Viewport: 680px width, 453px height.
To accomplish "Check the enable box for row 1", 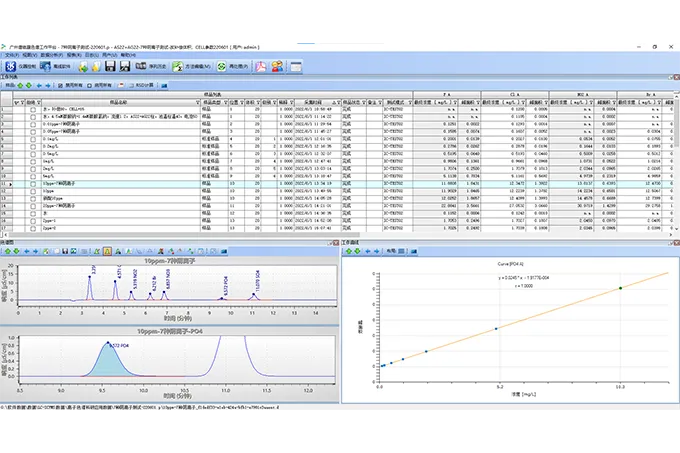I will pos(33,110).
